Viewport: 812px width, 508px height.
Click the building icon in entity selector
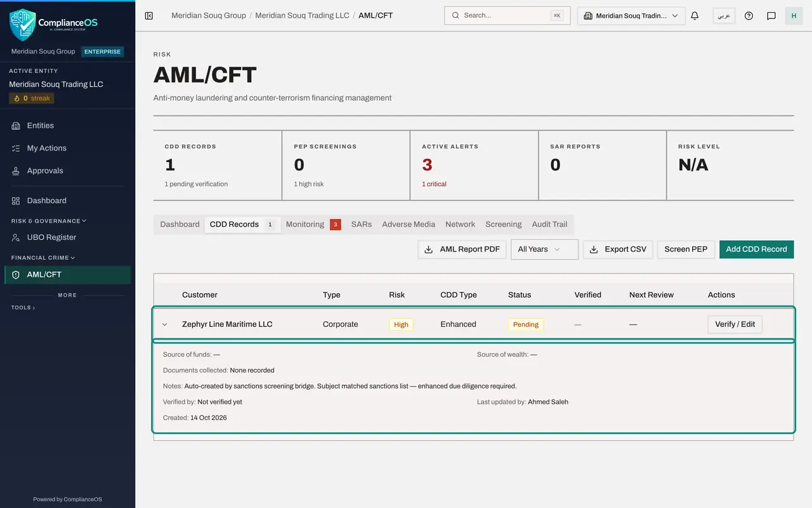(587, 16)
